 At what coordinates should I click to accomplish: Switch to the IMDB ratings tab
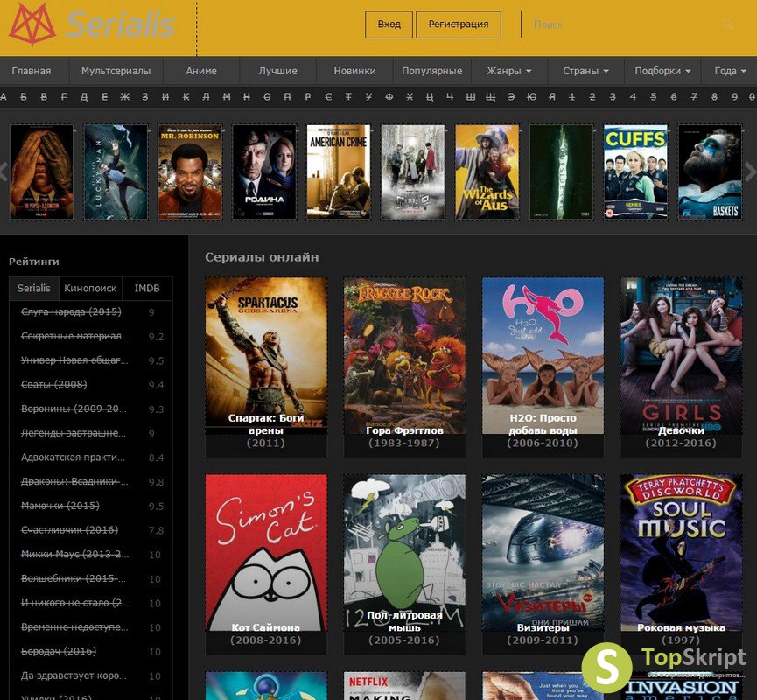tap(146, 288)
